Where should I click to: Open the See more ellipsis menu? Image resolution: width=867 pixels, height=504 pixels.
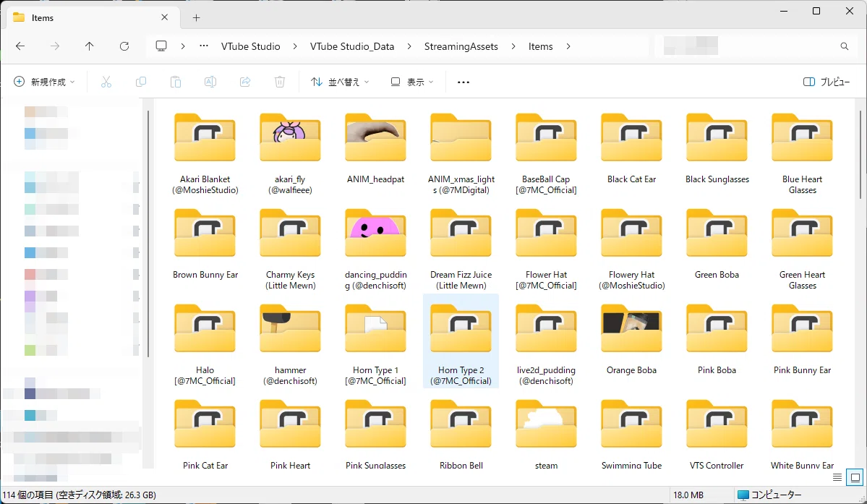coord(464,82)
